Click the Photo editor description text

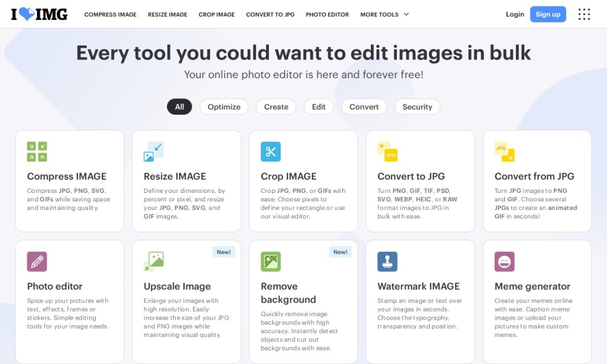point(68,313)
